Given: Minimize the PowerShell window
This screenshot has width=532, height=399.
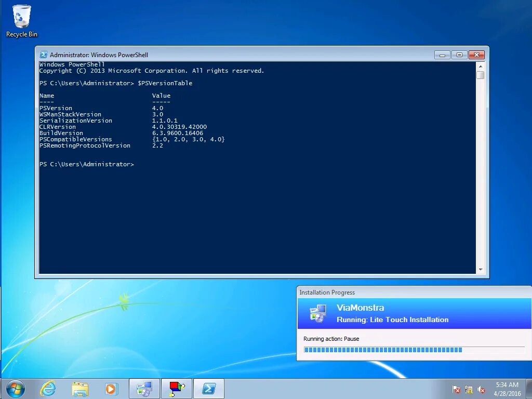Looking at the screenshot, I should pyautogui.click(x=442, y=55).
